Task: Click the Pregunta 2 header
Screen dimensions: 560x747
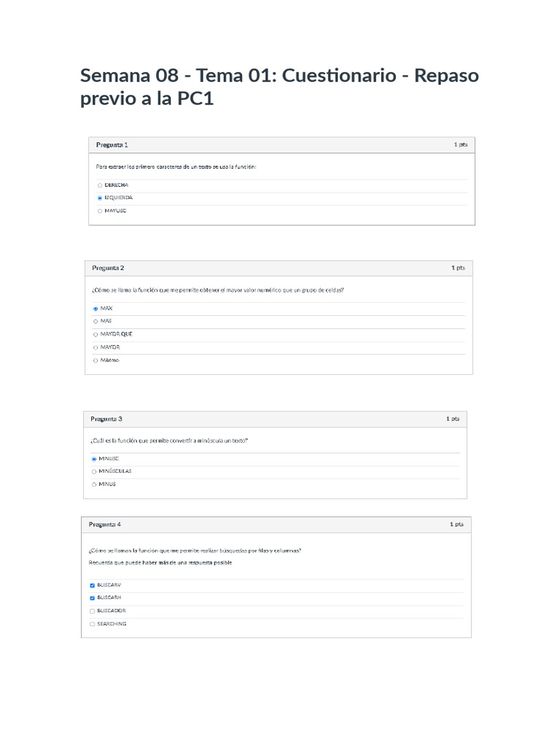Action: [x=108, y=268]
